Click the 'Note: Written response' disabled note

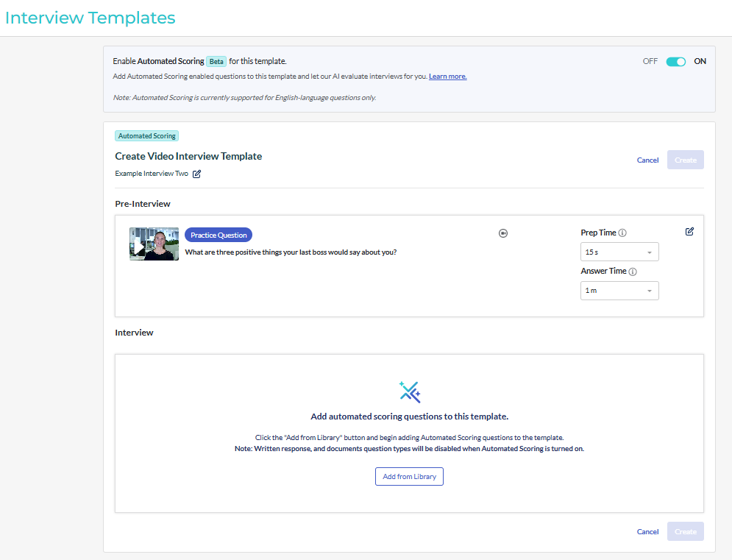[x=410, y=449]
